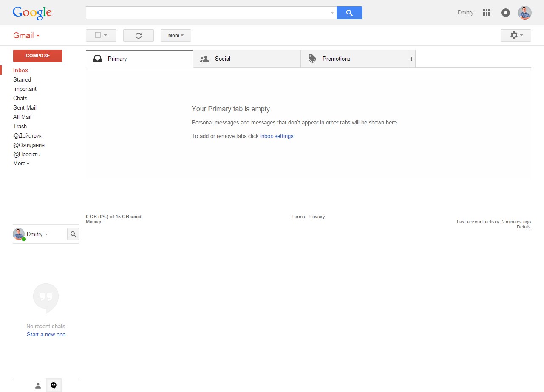Show contacts person icon at bottom
Image resolution: width=544 pixels, height=392 pixels.
point(38,386)
